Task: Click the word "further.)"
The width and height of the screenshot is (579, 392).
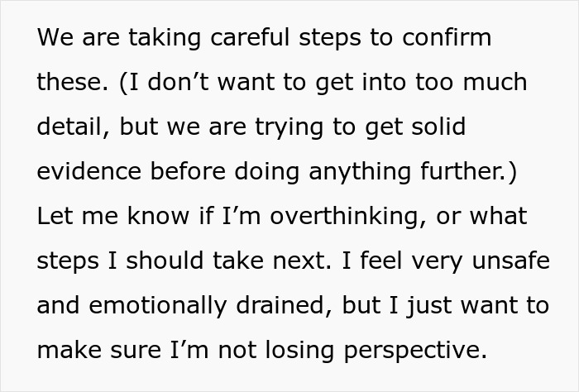Action: (469, 172)
